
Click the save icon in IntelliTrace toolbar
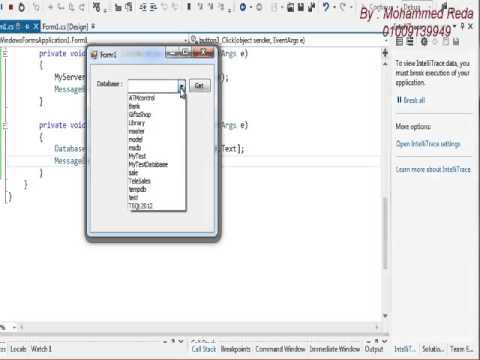pyautogui.click(x=456, y=42)
